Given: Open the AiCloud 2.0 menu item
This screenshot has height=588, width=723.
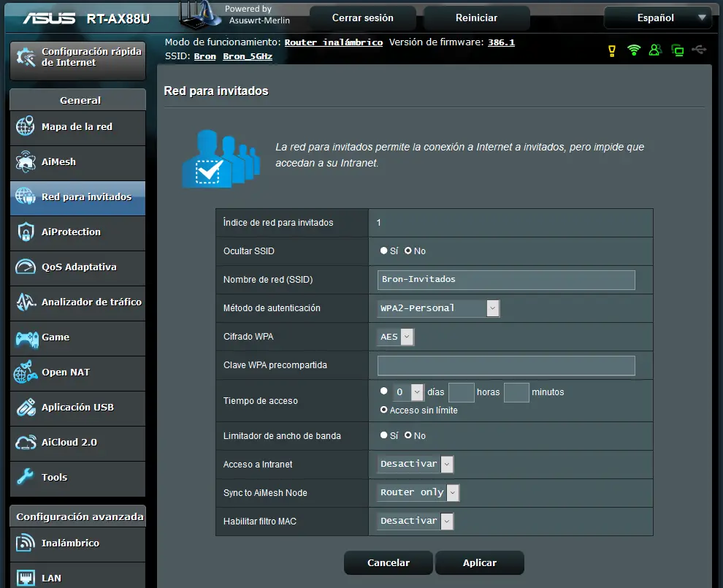Looking at the screenshot, I should coord(77,442).
